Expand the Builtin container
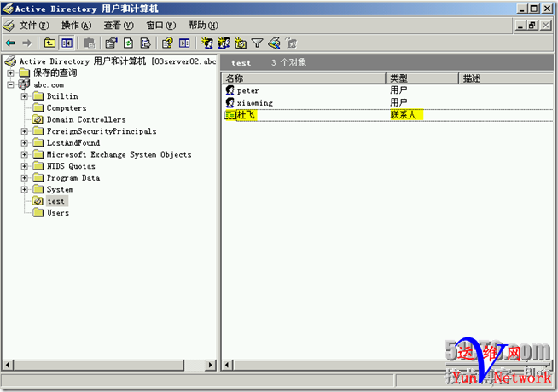558x392 pixels. pos(24,96)
